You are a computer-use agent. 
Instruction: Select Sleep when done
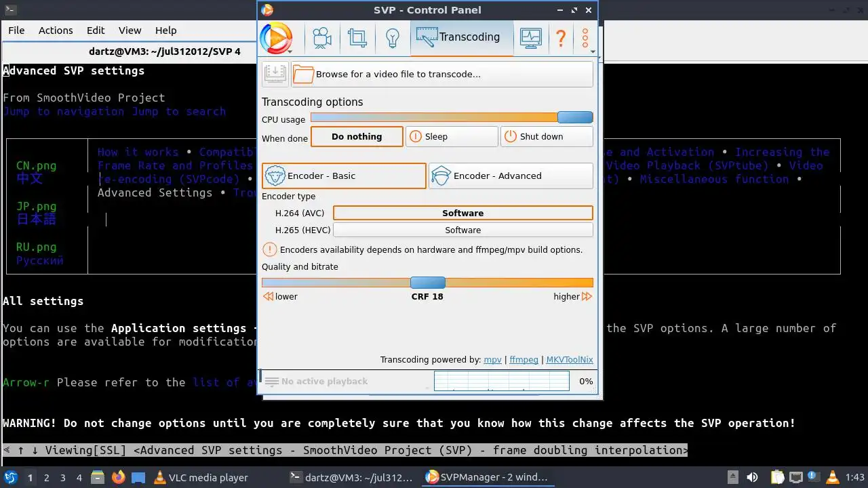coord(452,136)
